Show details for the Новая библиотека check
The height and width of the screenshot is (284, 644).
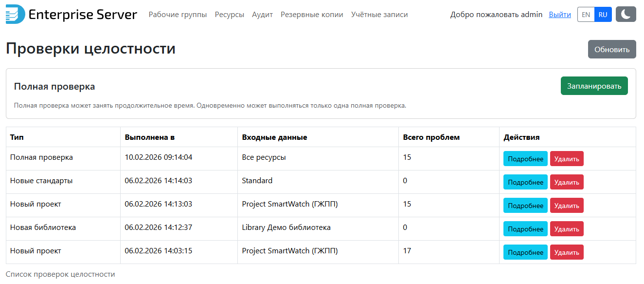[525, 229]
